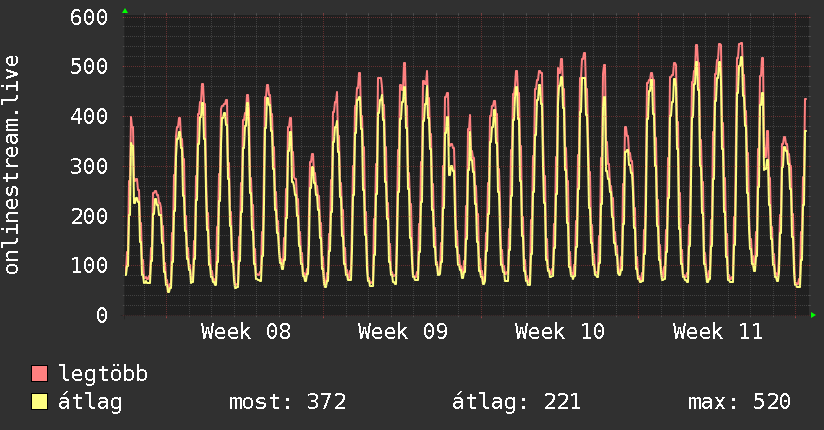Click the 600 y-axis label
824x430 pixels.
click(x=89, y=17)
